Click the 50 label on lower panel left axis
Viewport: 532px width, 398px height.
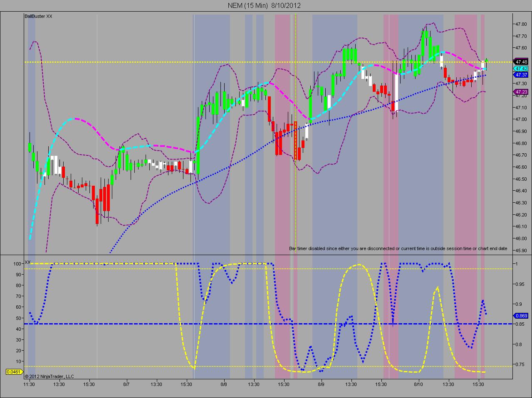18,318
